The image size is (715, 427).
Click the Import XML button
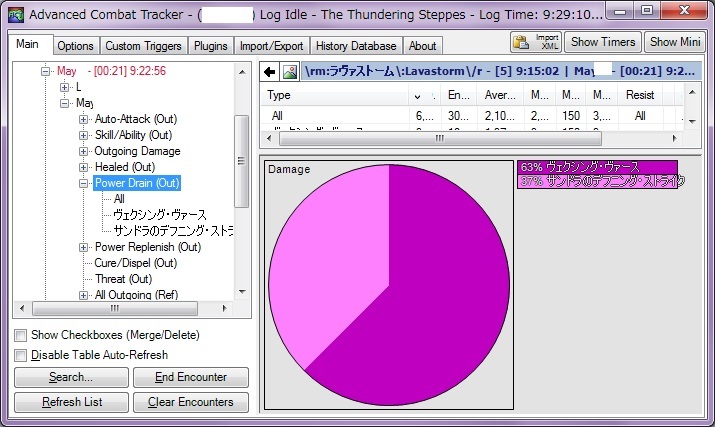[536, 42]
